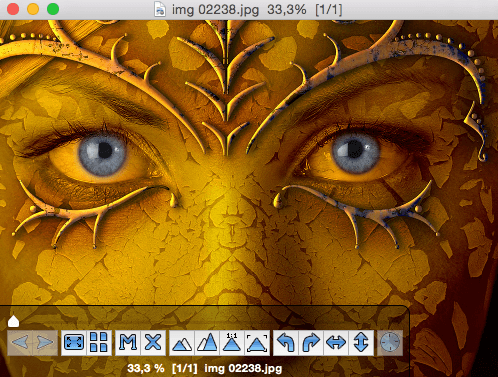This screenshot has width=498, height=377.
Task: Zoom out using the small mountains icon
Action: [182, 342]
